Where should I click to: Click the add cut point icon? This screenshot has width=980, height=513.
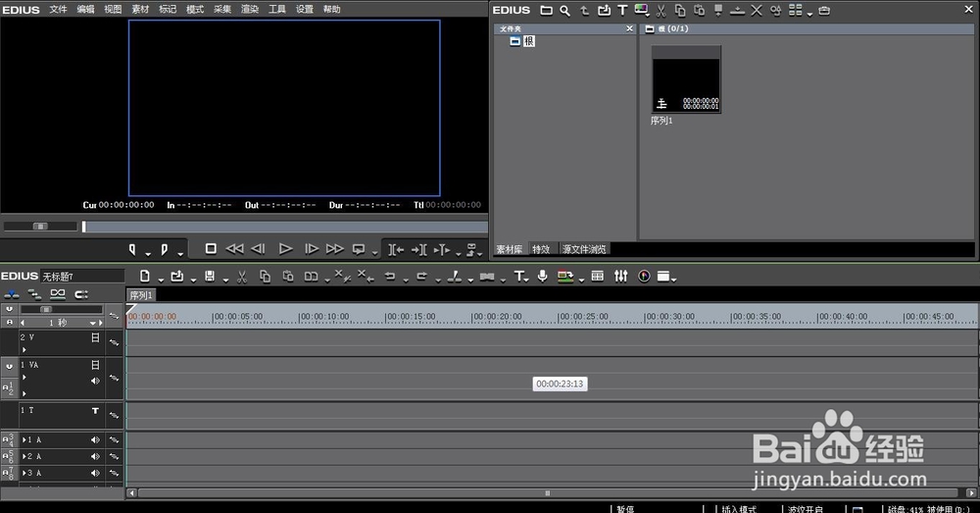click(x=455, y=276)
